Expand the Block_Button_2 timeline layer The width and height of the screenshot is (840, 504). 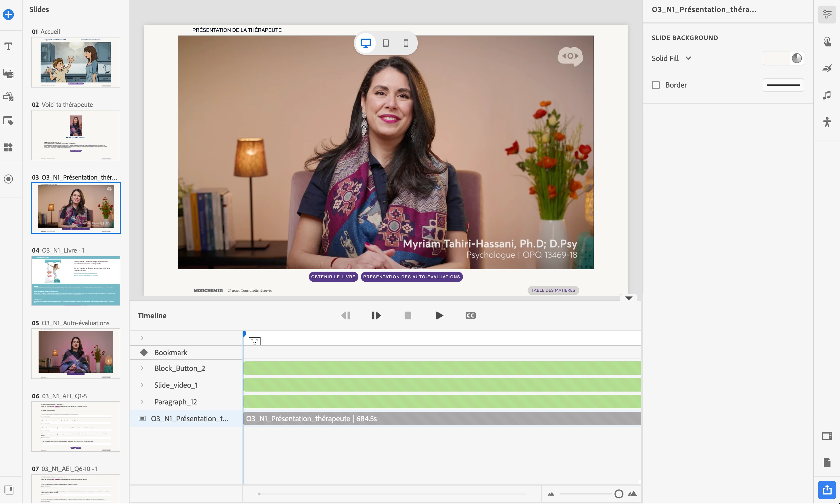pyautogui.click(x=142, y=368)
